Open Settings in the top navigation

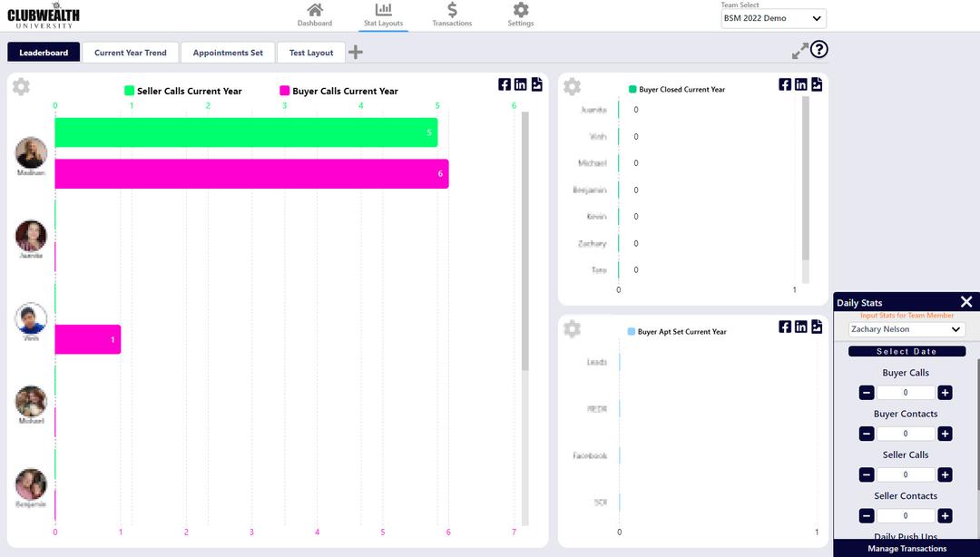click(521, 15)
